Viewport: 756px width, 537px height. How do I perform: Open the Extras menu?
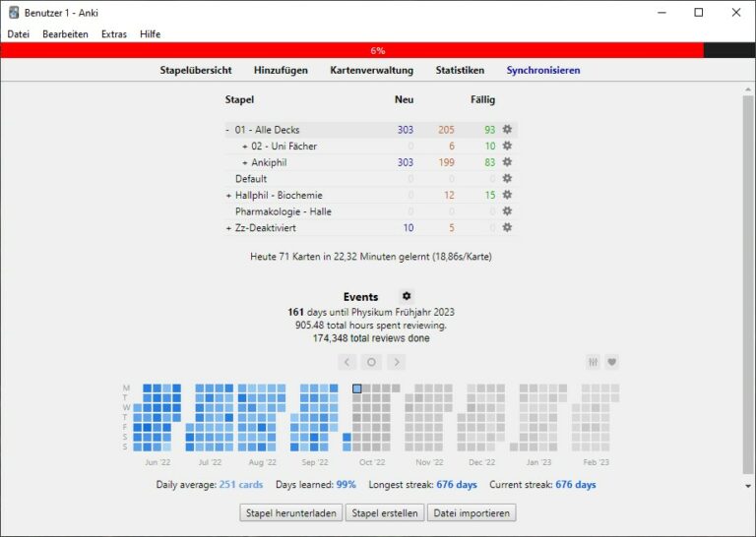pos(114,34)
